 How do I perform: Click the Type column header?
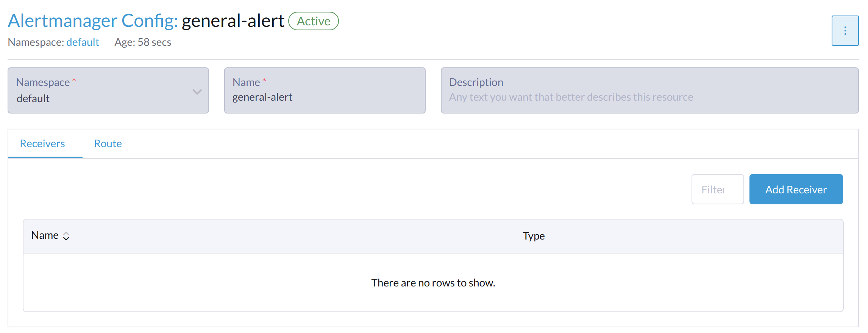coord(534,236)
